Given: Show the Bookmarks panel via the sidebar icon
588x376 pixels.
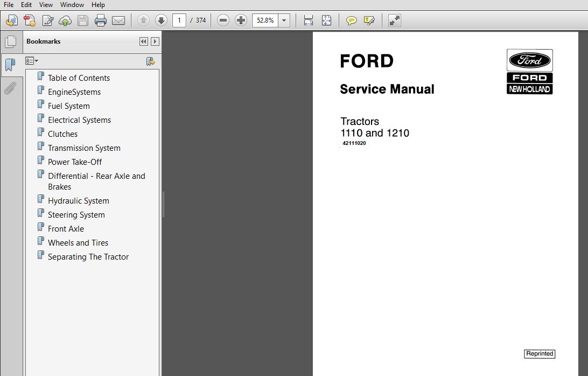Looking at the screenshot, I should 11,65.
